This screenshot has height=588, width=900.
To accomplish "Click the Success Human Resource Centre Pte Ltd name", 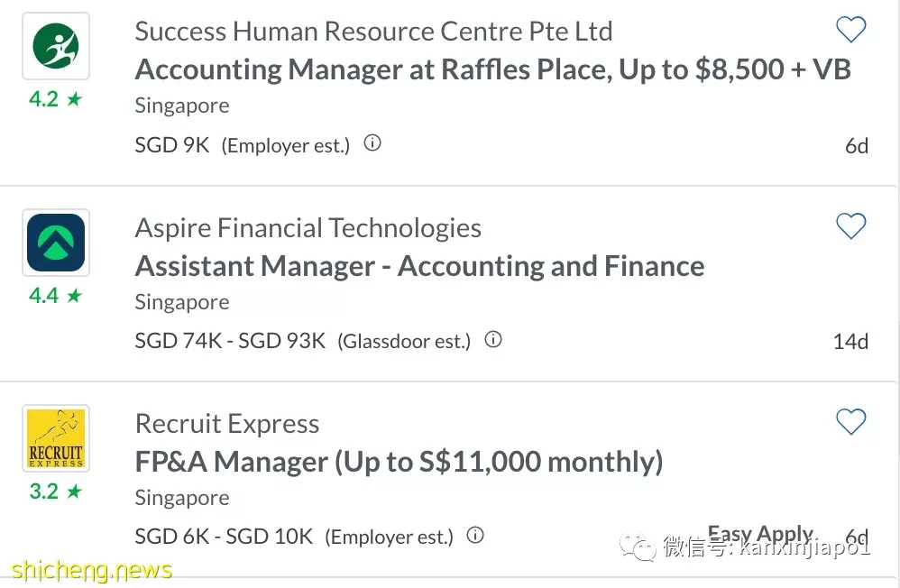I will pyautogui.click(x=373, y=31).
